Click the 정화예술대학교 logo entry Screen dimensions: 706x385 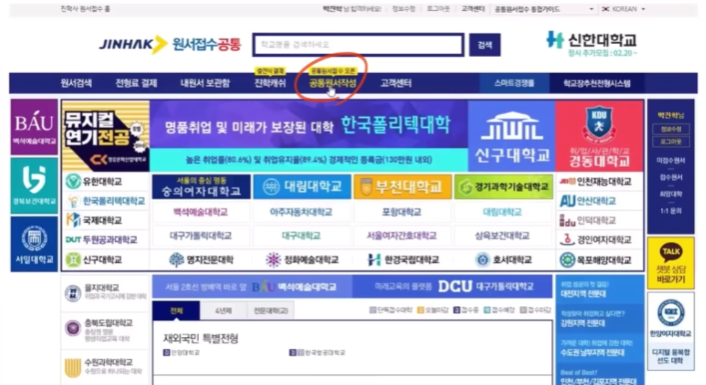[x=302, y=260]
